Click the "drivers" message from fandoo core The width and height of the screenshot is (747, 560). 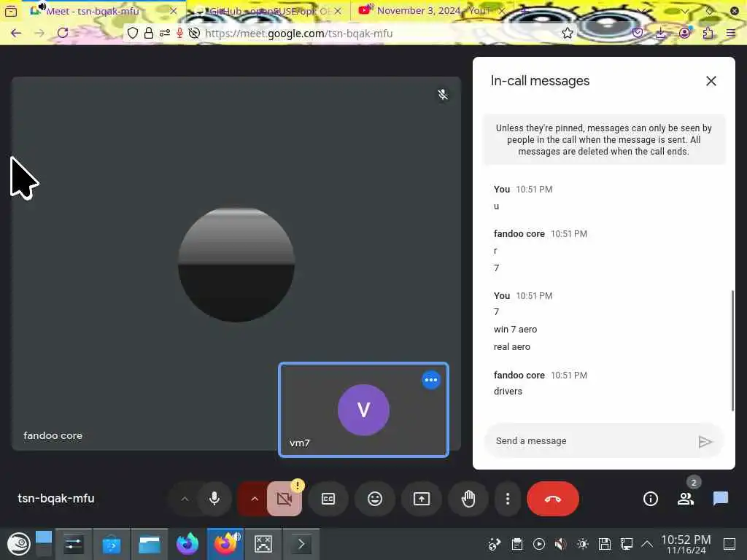point(508,392)
